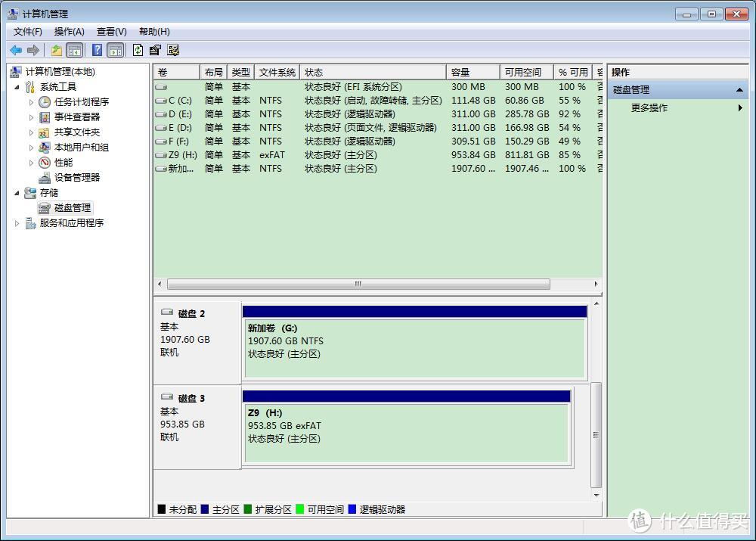Click the Up one level toolbar icon

[57, 50]
